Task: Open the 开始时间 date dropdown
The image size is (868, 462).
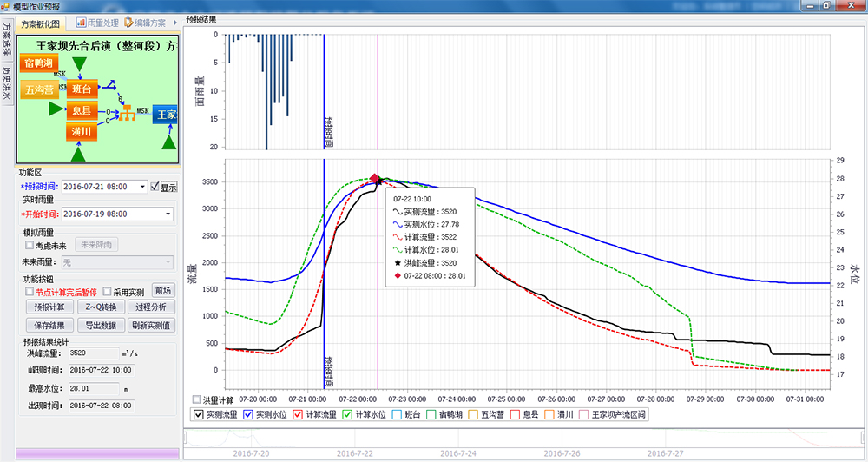Action: click(x=166, y=214)
